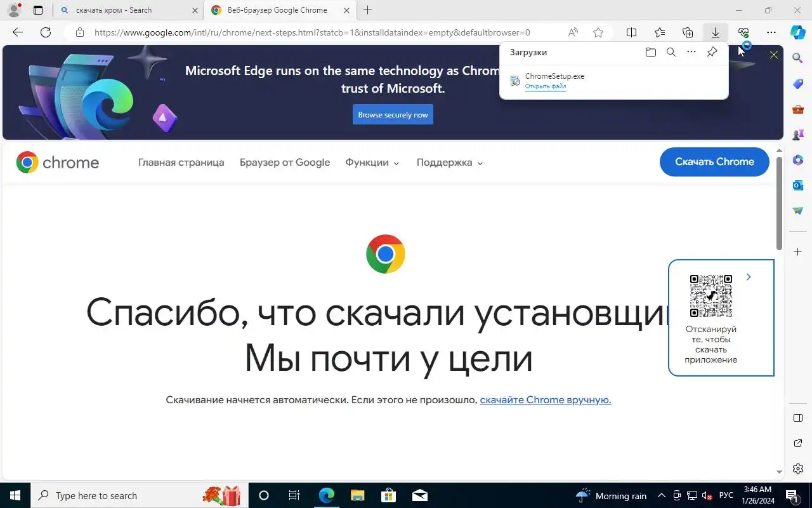
Task: Open link in new window sidebar icon
Action: pyautogui.click(x=798, y=443)
